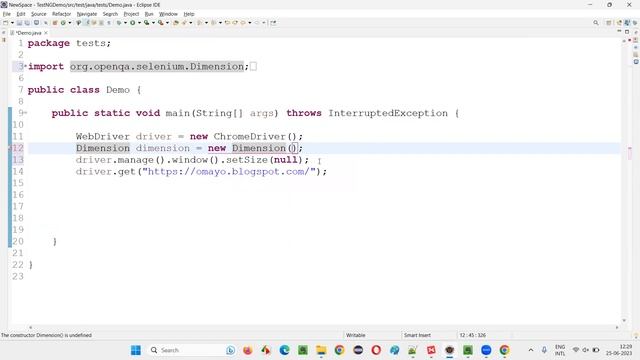640x360 pixels.
Task: Open the Coverage dropdown arrow
Action: [x=153, y=23]
